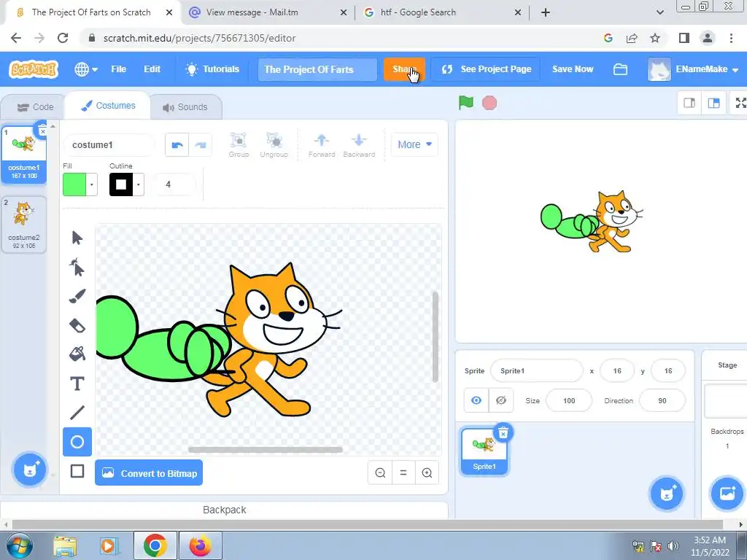The width and height of the screenshot is (747, 560).
Task: Switch to the Sounds tab
Action: coord(185,107)
